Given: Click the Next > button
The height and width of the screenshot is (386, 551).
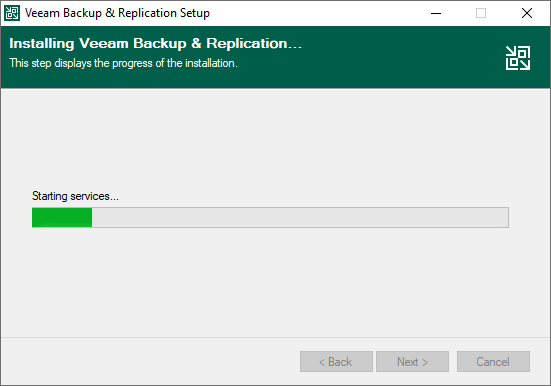Looking at the screenshot, I should coord(412,361).
